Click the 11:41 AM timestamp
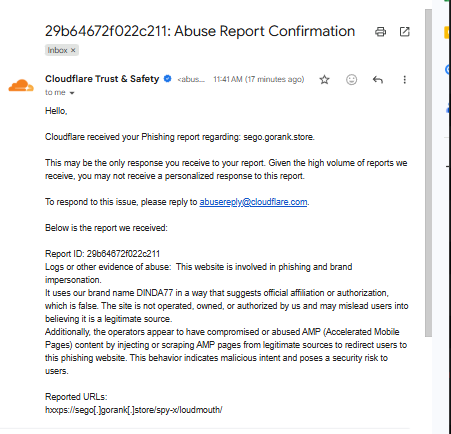The image size is (451, 434). (x=228, y=79)
